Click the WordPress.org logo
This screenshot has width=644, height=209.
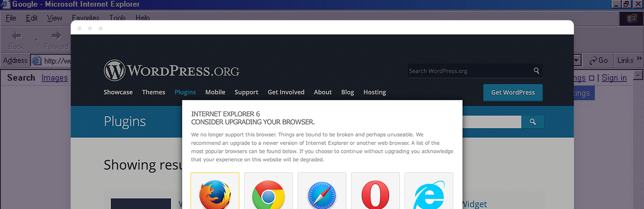(x=171, y=70)
